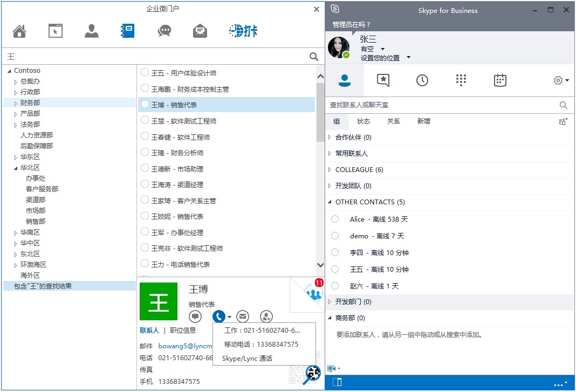
Task: Click 张三's avatar photo in Skype
Action: pos(339,47)
